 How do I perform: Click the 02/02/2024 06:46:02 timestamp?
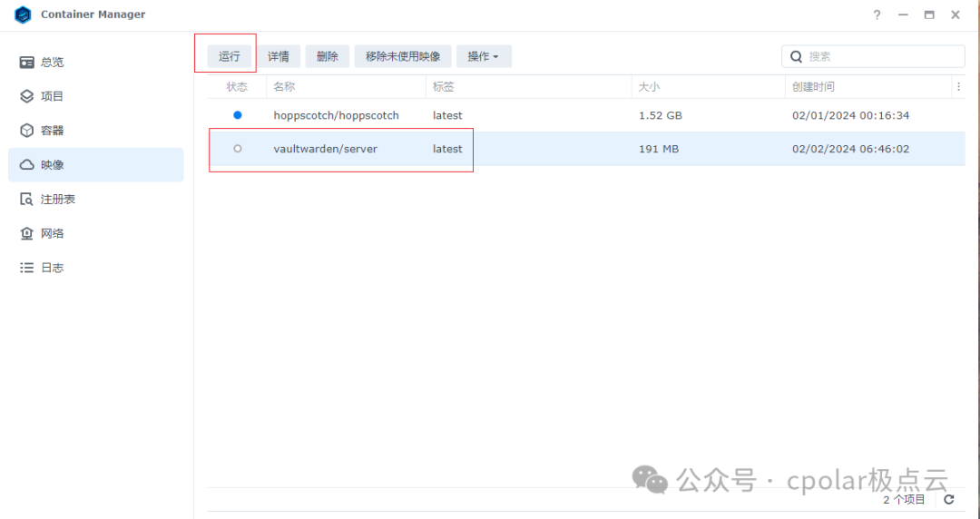point(850,149)
